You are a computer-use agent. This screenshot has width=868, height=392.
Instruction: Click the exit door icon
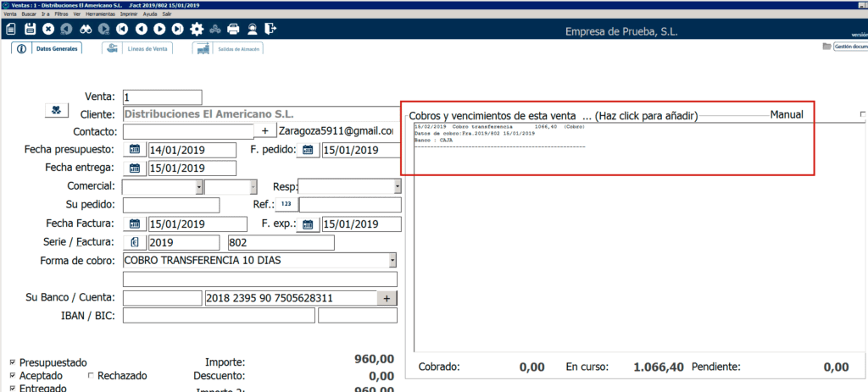click(270, 30)
